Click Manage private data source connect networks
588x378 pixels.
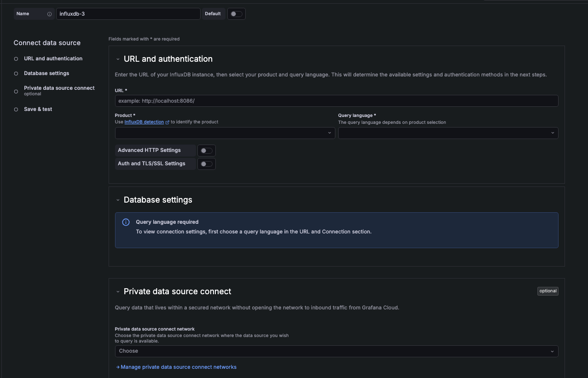[x=179, y=367]
